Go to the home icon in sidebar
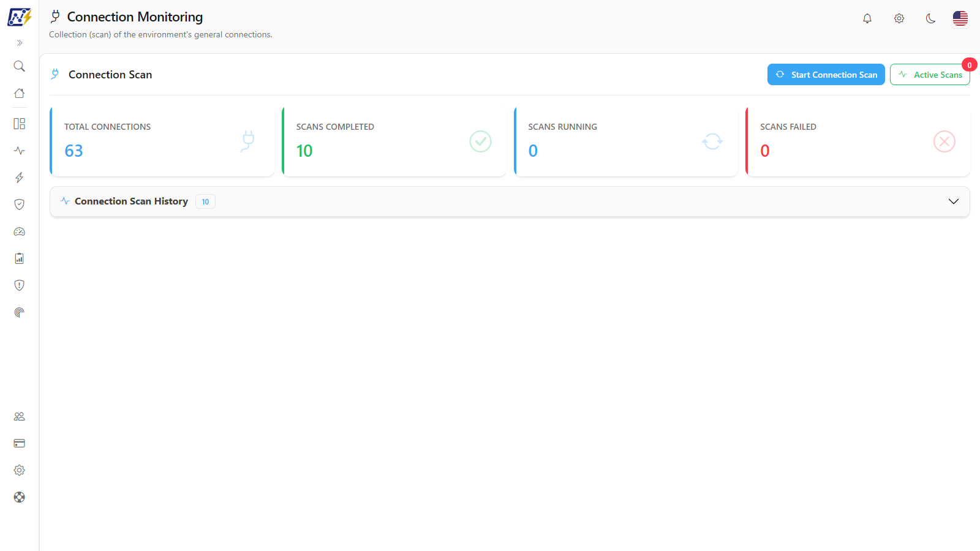 pos(20,93)
